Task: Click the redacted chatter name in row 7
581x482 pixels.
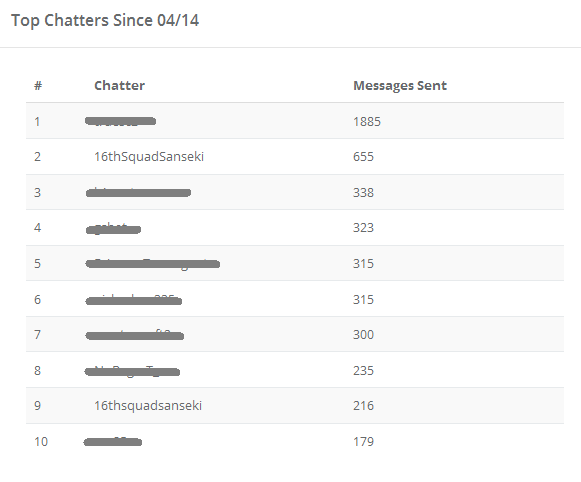Action: pos(135,335)
